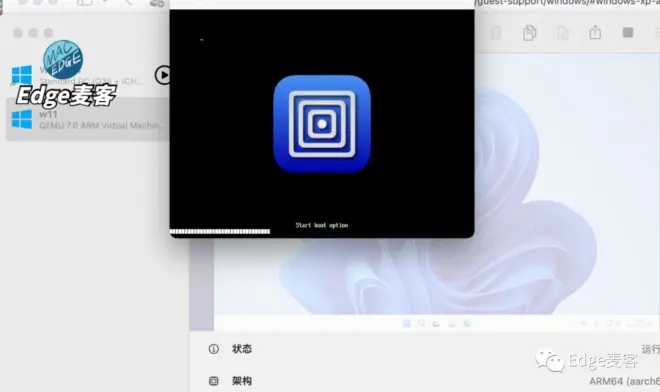Click the Windows logo of w11 VM
The height and width of the screenshot is (392, 660).
pos(22,120)
